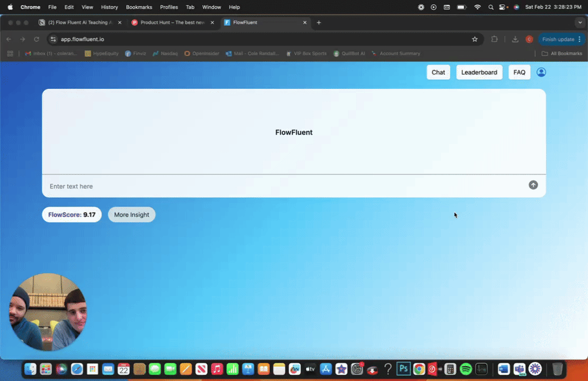The image size is (588, 381).
Task: Open Spotify from the dock
Action: click(465, 370)
